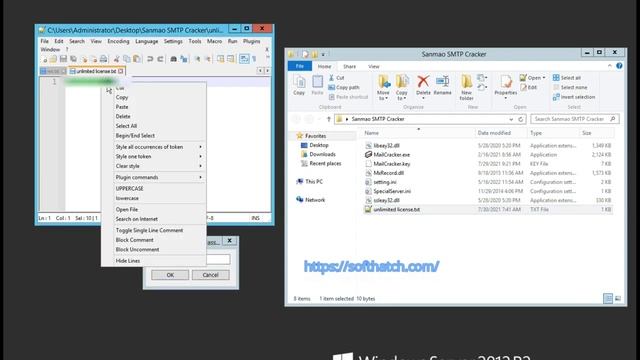
Task: Switch to the View tab in Explorer
Action: click(x=373, y=66)
